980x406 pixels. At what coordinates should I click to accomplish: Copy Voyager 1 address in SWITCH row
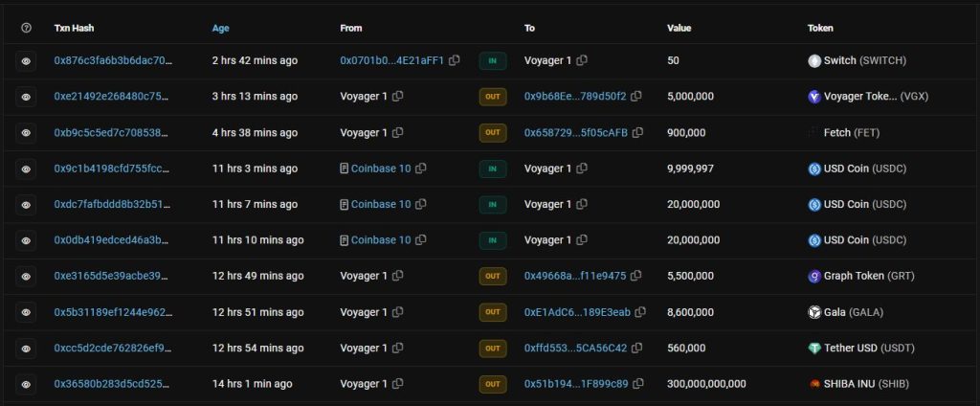tap(582, 60)
